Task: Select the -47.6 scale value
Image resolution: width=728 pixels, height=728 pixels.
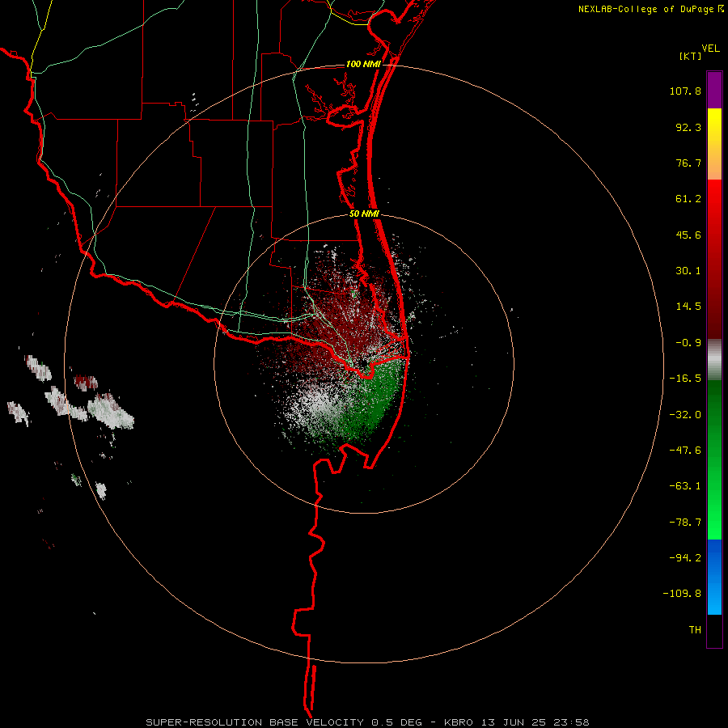Action: [685, 451]
